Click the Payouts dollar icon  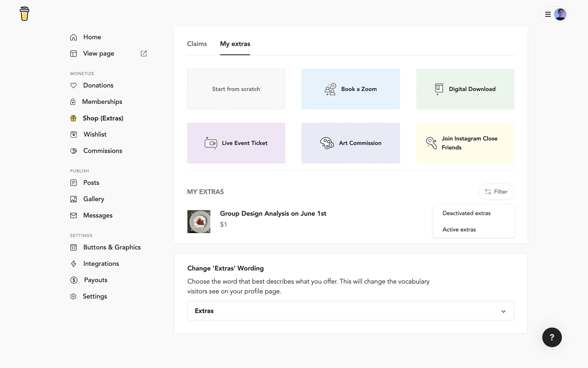74,280
